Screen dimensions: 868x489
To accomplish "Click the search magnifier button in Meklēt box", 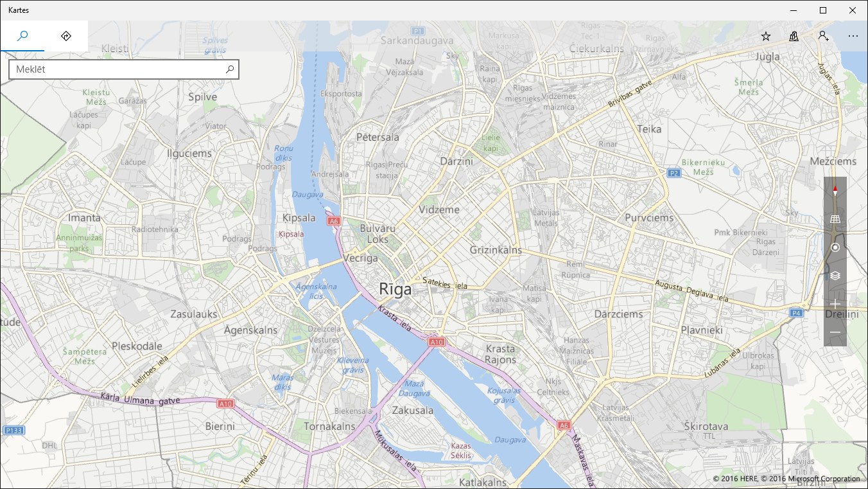I will pos(230,69).
